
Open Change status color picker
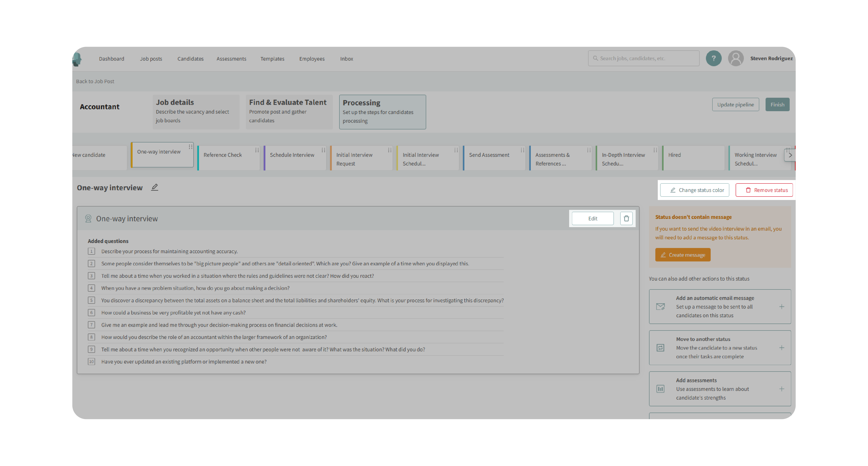[694, 190]
